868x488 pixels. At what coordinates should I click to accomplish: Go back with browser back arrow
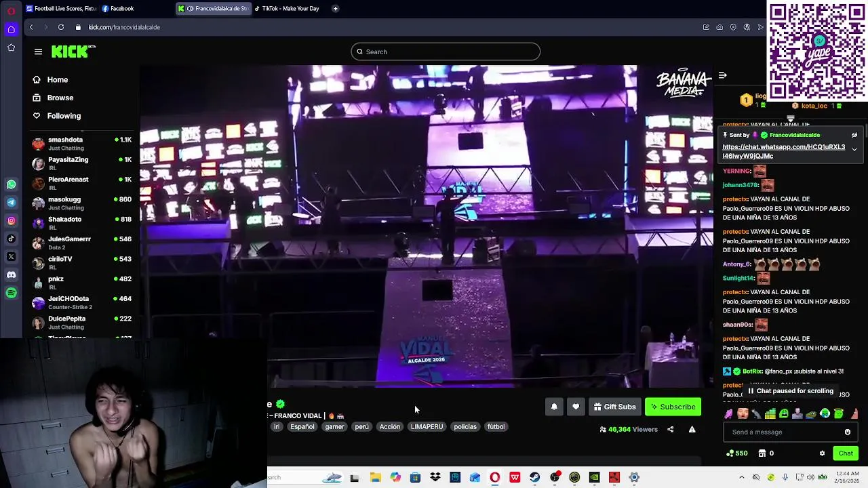tap(31, 27)
